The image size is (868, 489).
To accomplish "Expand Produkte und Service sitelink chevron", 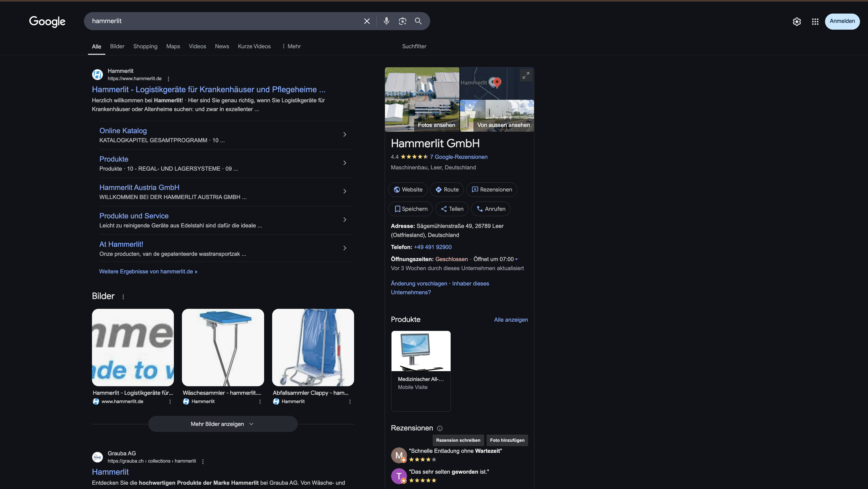I will [345, 220].
